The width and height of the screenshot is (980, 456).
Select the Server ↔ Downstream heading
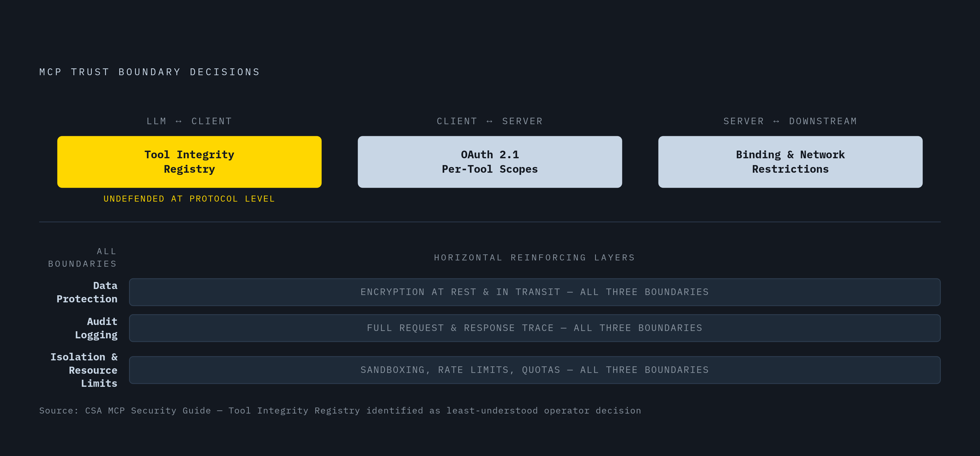790,121
